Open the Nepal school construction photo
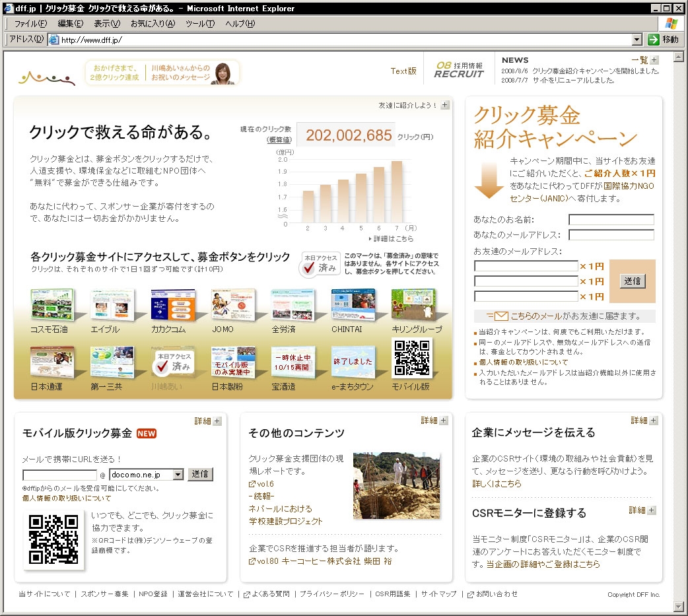This screenshot has height=616, width=688. click(x=396, y=485)
